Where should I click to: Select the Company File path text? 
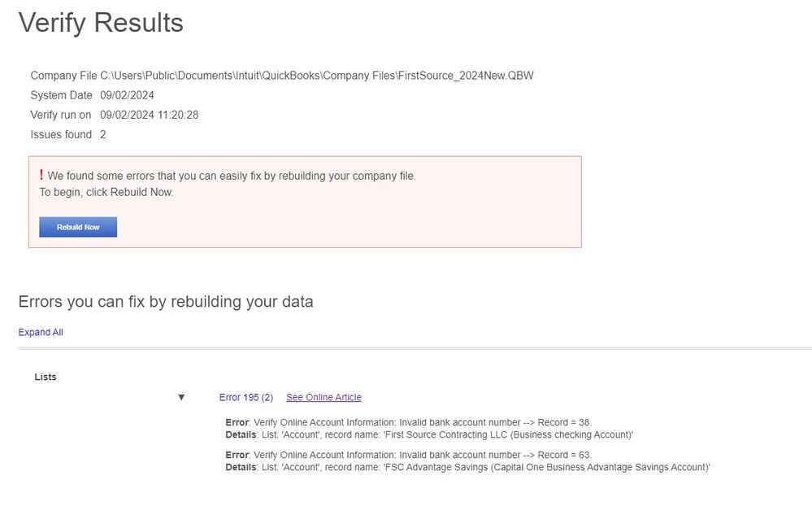tap(317, 76)
